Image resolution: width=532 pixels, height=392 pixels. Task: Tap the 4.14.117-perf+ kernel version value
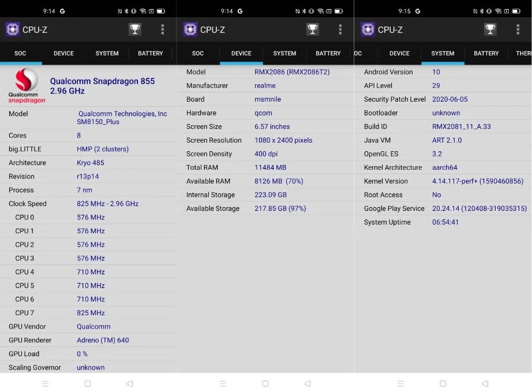tap(478, 181)
